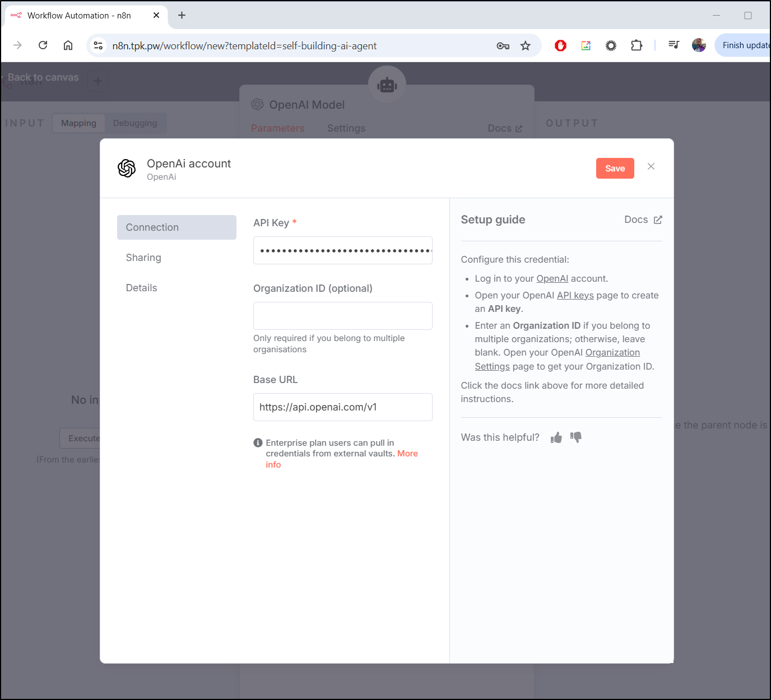This screenshot has height=700, width=771.
Task: Open the colorful image extension icon
Action: pyautogui.click(x=586, y=45)
